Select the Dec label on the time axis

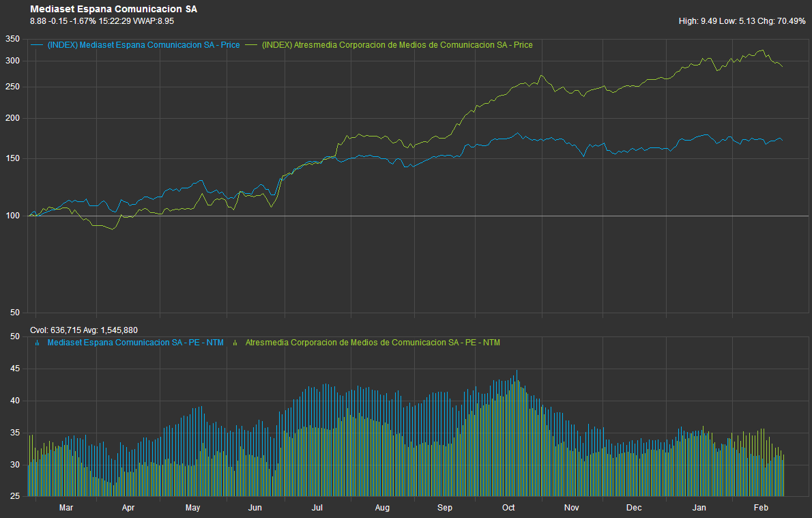pyautogui.click(x=634, y=508)
